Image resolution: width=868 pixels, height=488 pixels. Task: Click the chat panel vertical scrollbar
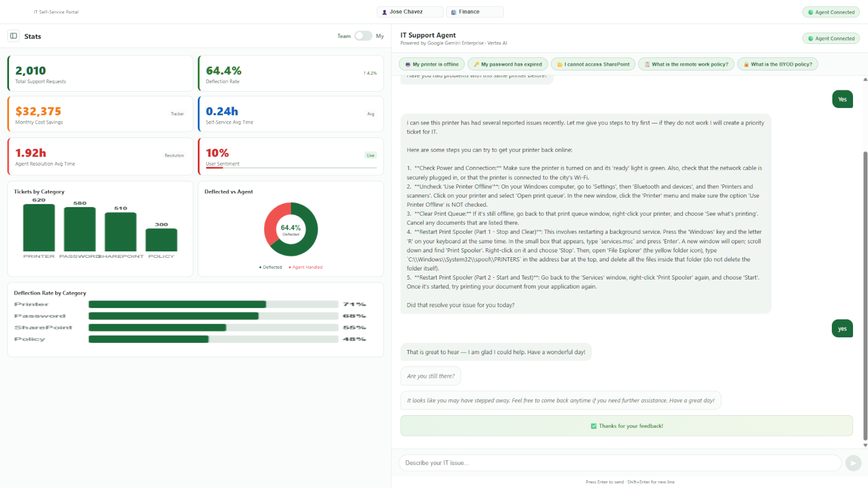864,295
